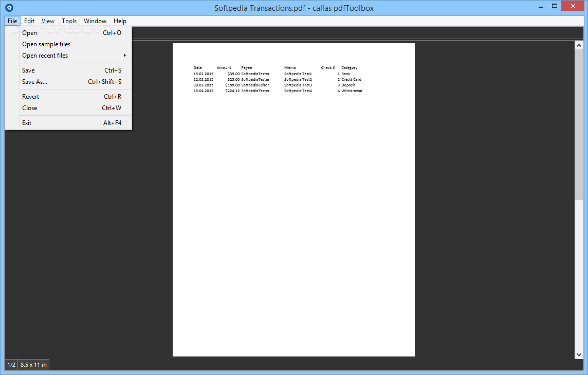Close the pdfToolbox window

click(573, 6)
